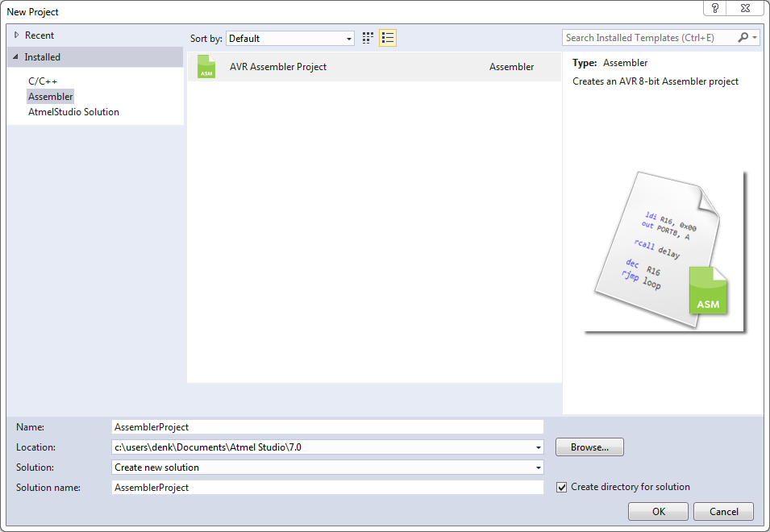
Task: Select AVR Assembler Project template
Action: point(374,67)
